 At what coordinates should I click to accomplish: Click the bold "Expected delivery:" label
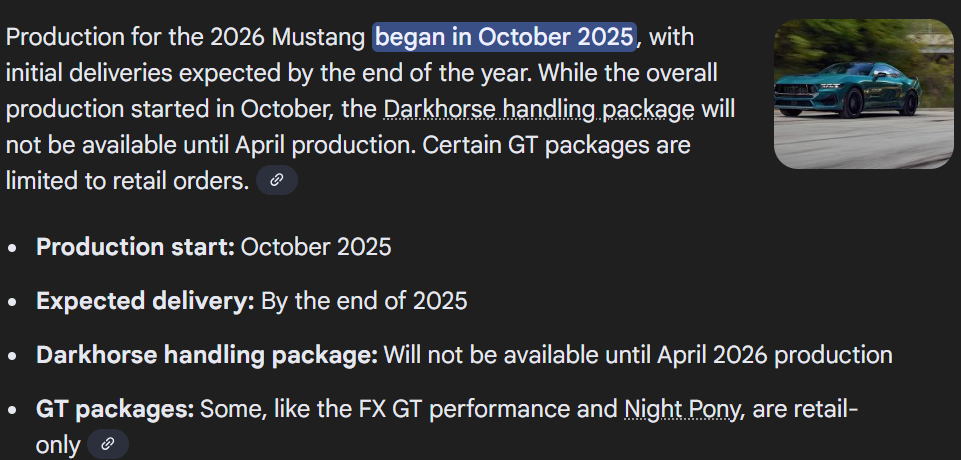coord(145,301)
